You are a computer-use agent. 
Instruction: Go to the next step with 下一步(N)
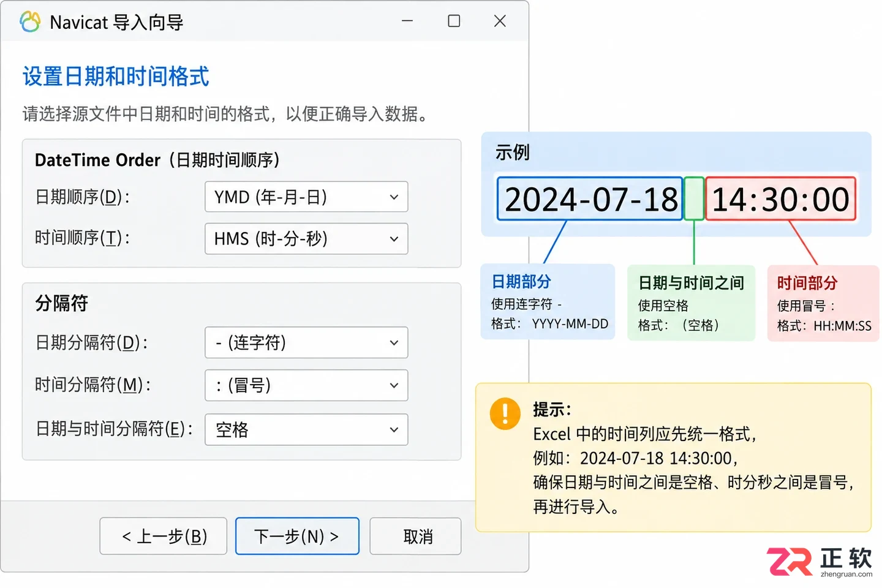pos(297,537)
